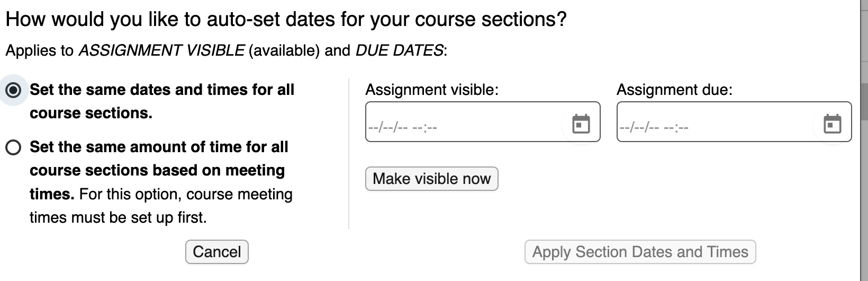Viewport: 868px width, 281px height.
Task: Click the note about course meeting times setup
Action: click(161, 206)
